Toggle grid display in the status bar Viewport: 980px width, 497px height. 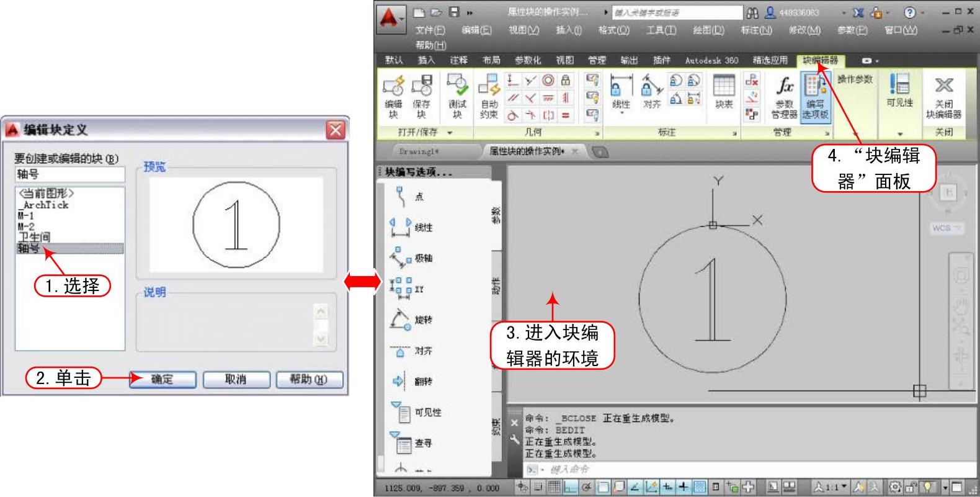[x=554, y=488]
